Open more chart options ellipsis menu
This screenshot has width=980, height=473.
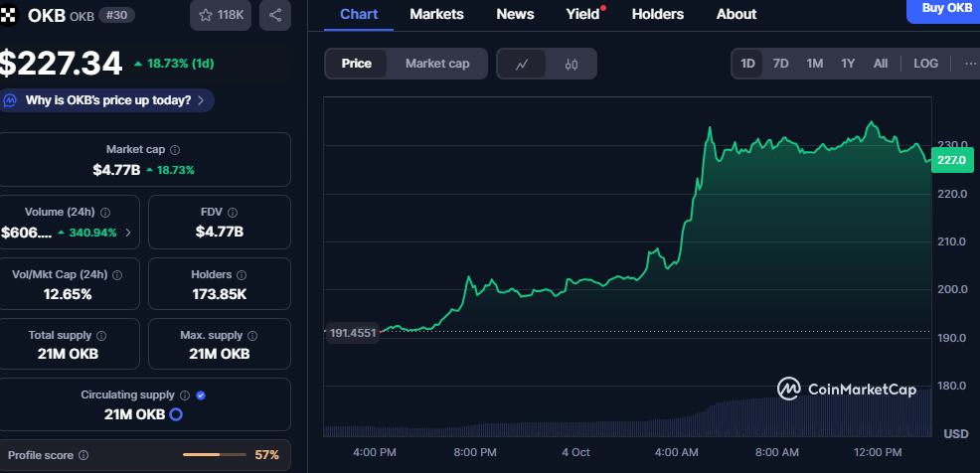pyautogui.click(x=969, y=64)
